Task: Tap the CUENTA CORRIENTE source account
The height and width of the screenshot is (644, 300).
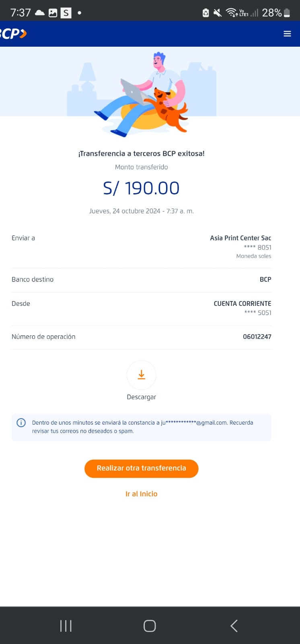Action: [x=242, y=303]
